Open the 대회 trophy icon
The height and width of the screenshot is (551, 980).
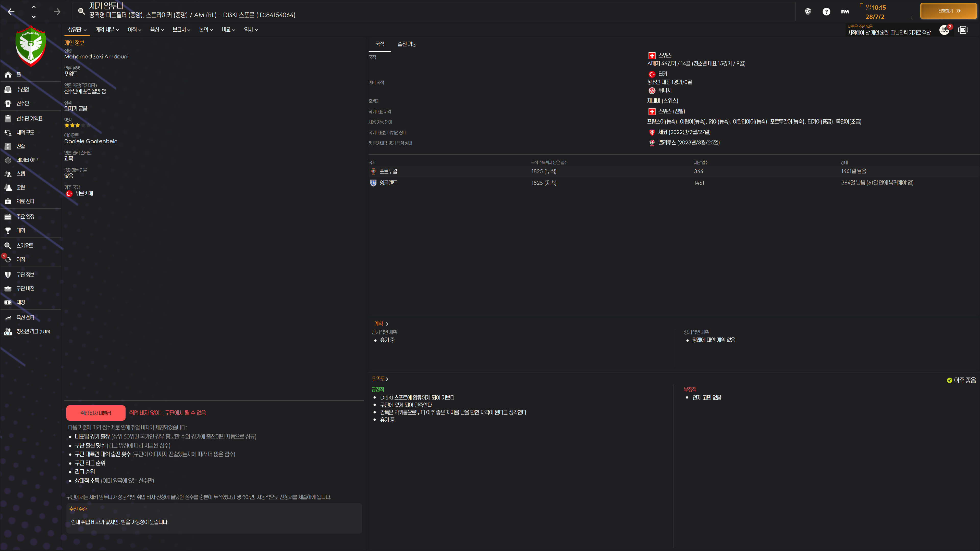(8, 230)
